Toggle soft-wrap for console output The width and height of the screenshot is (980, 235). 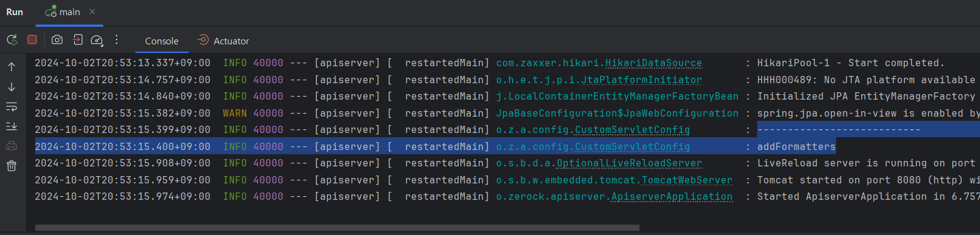12,107
